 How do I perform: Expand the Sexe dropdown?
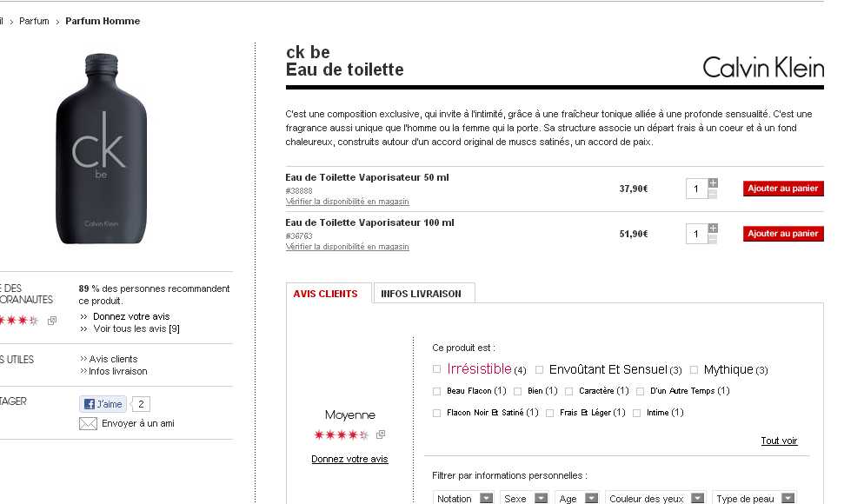coord(526,499)
